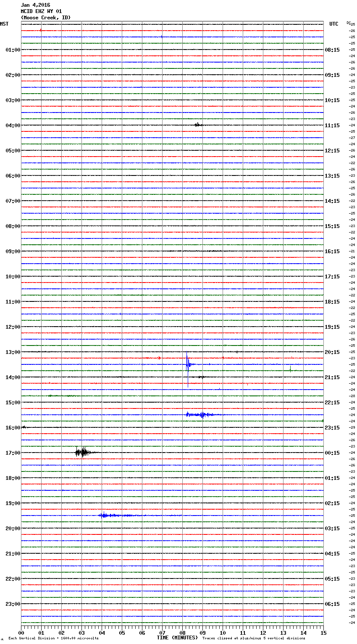Select the "15:00" MST row label
The width and height of the screenshot is (357, 644).
[x=13, y=403]
